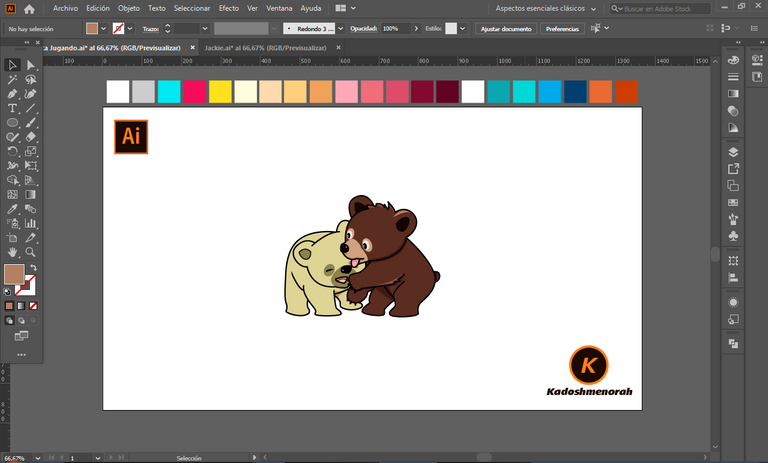
Task: Select the Eyedropper tool
Action: (x=12, y=209)
